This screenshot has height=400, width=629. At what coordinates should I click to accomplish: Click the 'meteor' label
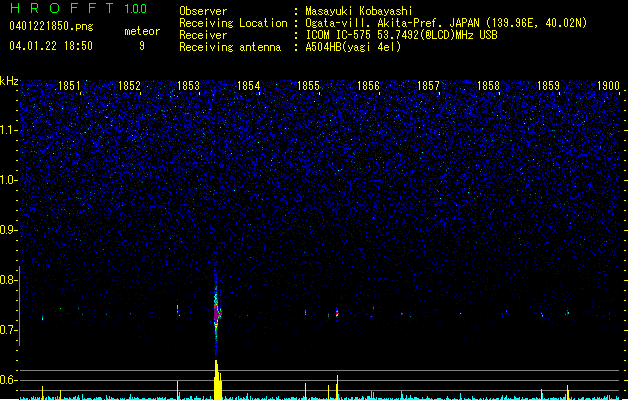point(142,31)
